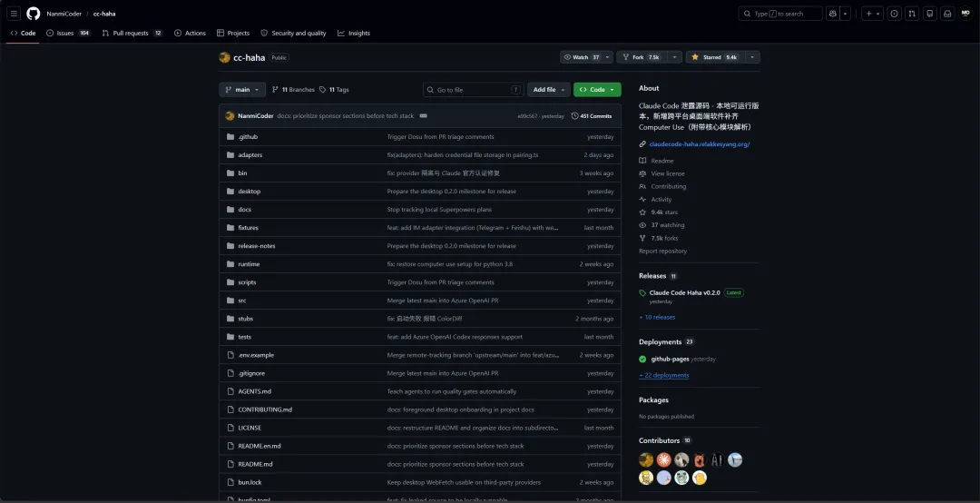Open the main branch dropdown
Screen dimensions: 980x503
(x=242, y=90)
